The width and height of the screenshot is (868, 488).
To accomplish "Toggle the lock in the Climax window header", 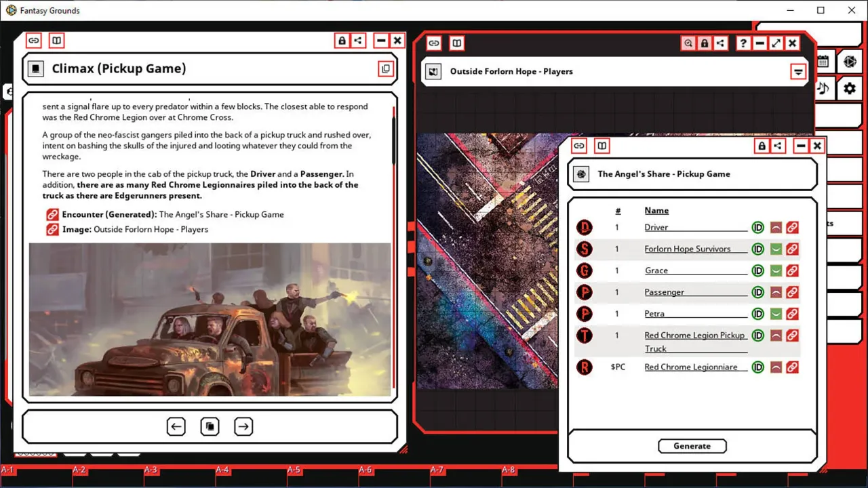I will pos(342,41).
